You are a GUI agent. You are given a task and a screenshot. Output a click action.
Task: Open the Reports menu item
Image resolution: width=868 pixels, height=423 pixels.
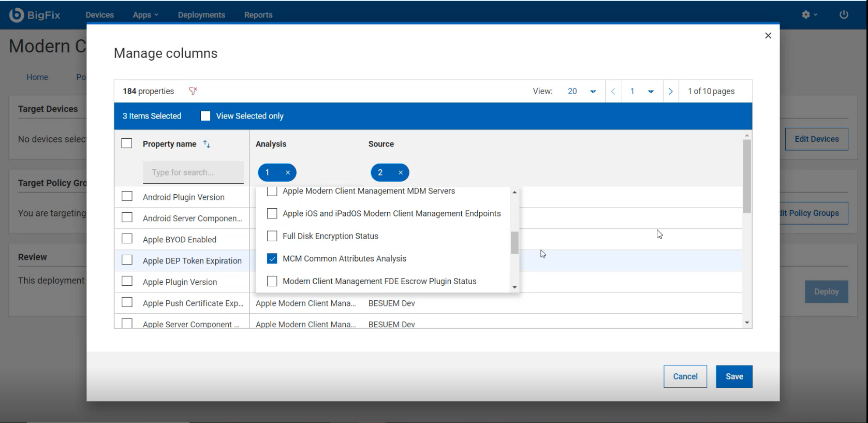[x=258, y=15]
